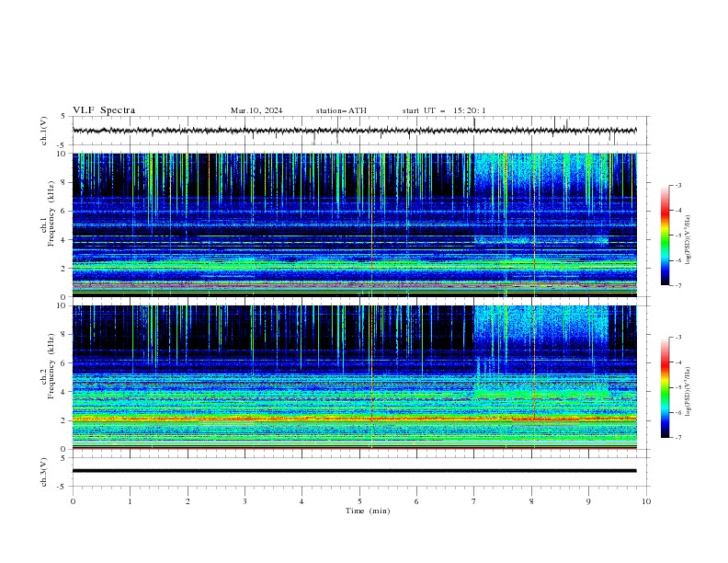Click time axis tick label "9"
Image resolution: width=728 pixels, height=563 pixels.
(588, 501)
